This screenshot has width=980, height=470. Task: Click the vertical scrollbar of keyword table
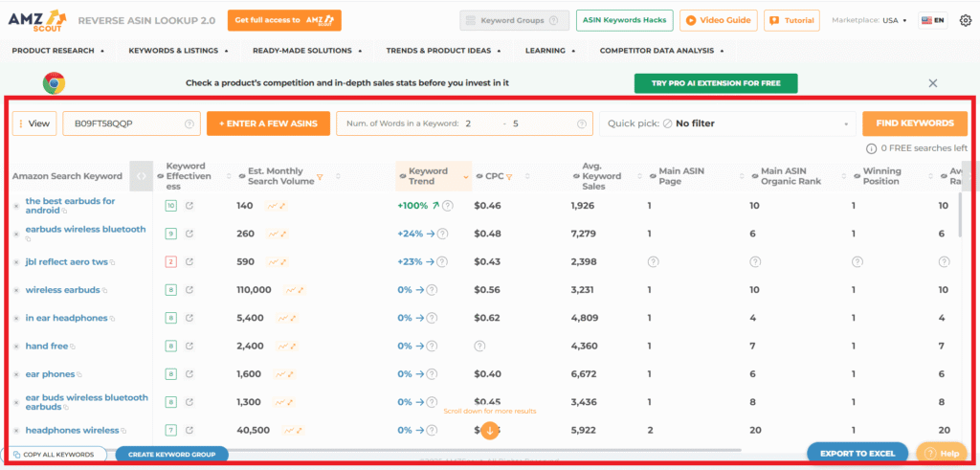(x=962, y=214)
